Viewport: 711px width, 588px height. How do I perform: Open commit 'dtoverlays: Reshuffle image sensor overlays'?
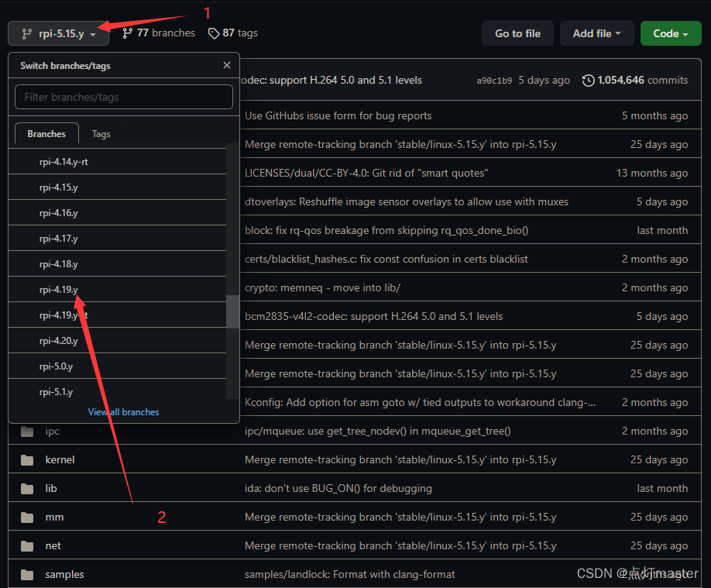coord(407,201)
